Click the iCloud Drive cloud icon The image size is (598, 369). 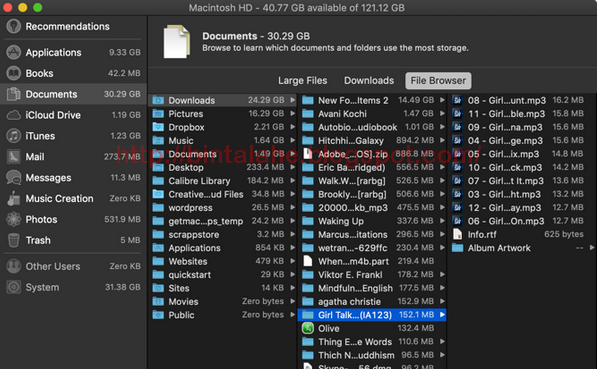14,115
